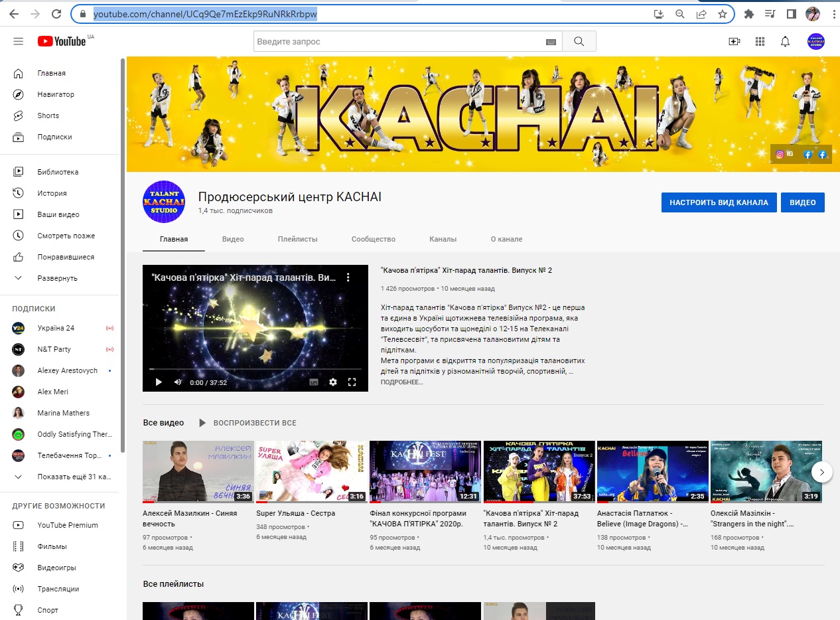Enter fullscreen in the video player

[x=352, y=382]
